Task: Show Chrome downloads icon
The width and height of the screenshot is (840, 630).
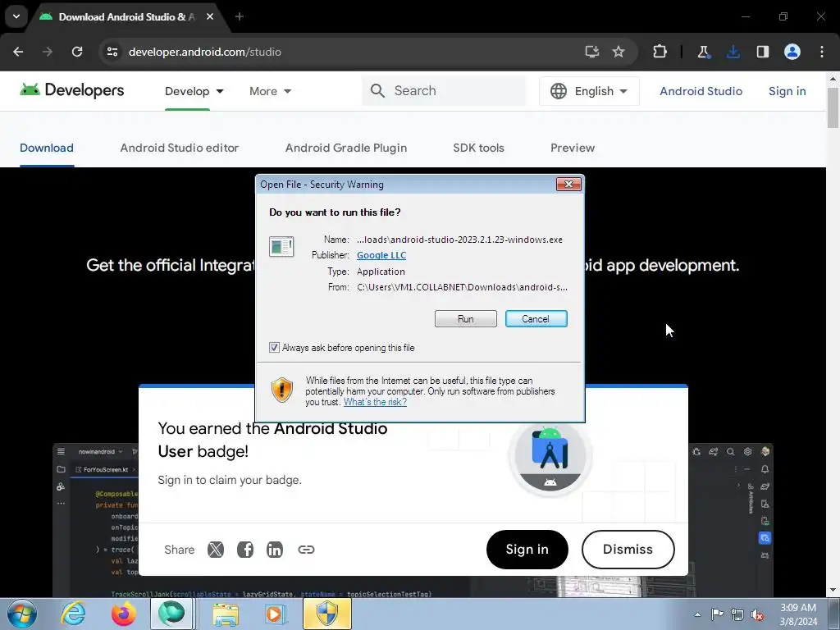Action: pos(733,52)
